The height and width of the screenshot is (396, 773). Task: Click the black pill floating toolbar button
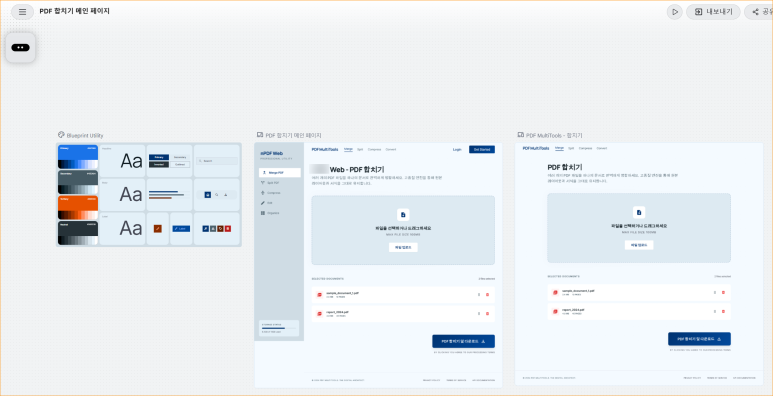click(20, 47)
